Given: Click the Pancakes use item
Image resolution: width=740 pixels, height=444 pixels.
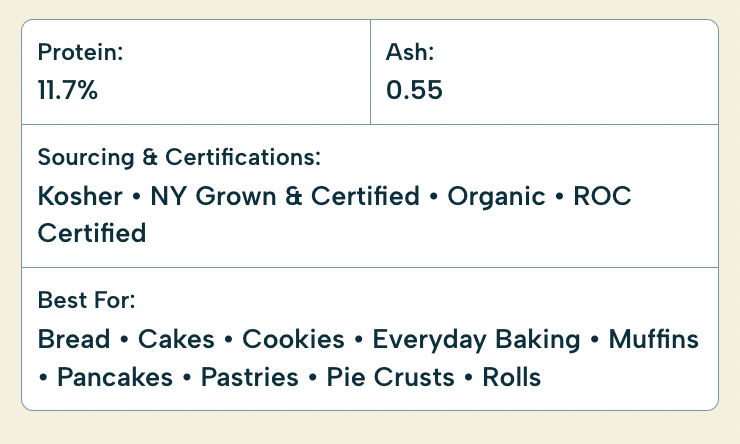Looking at the screenshot, I should coord(115,377).
